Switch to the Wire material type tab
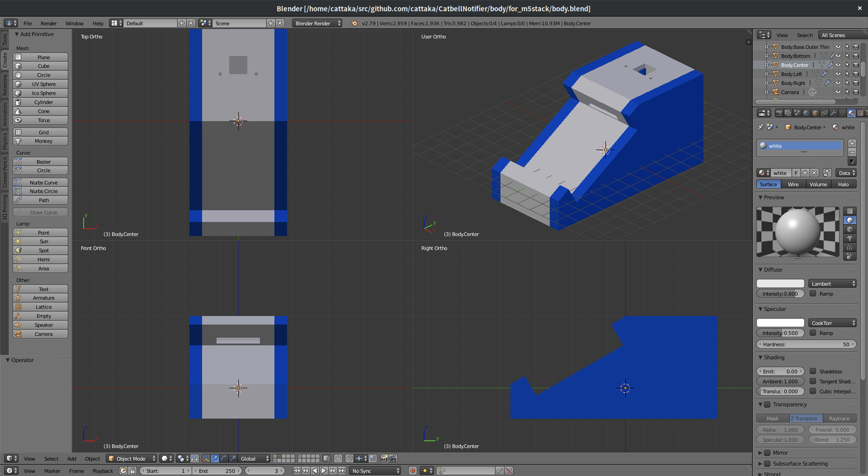 point(793,184)
